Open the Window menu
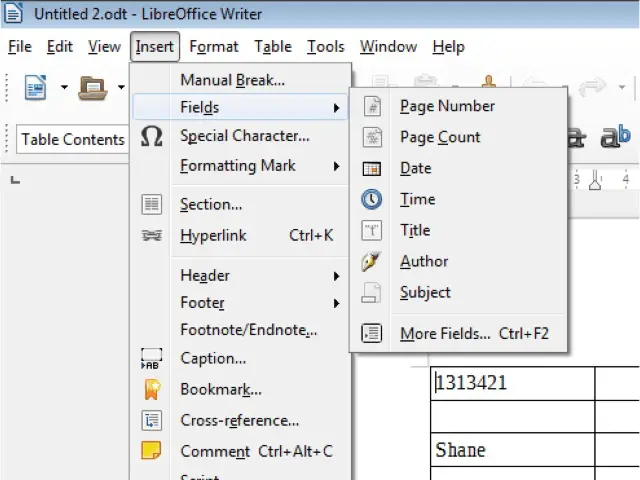 388,47
